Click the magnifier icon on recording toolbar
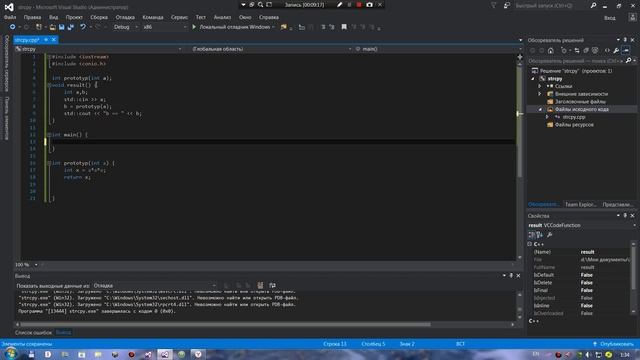 point(260,5)
